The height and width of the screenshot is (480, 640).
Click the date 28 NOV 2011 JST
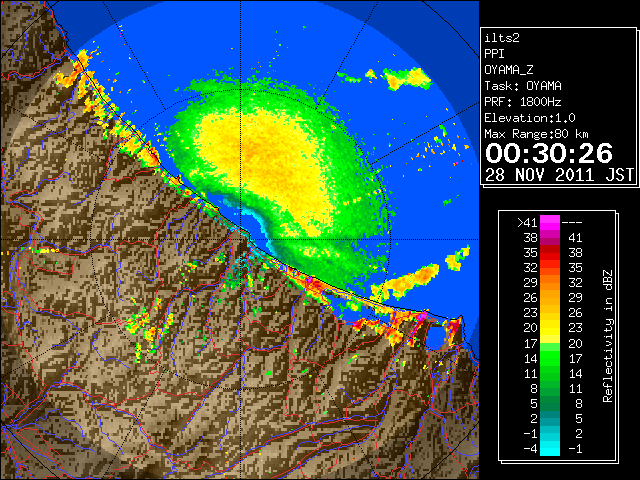pyautogui.click(x=559, y=175)
